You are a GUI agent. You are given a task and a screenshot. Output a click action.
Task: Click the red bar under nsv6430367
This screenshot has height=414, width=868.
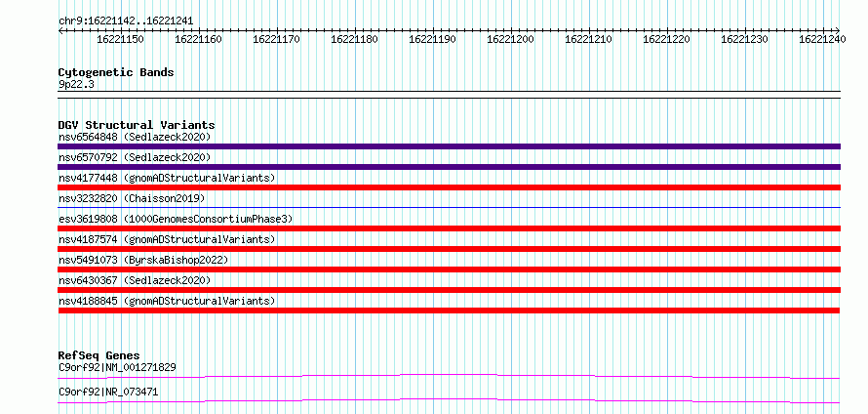[449, 290]
